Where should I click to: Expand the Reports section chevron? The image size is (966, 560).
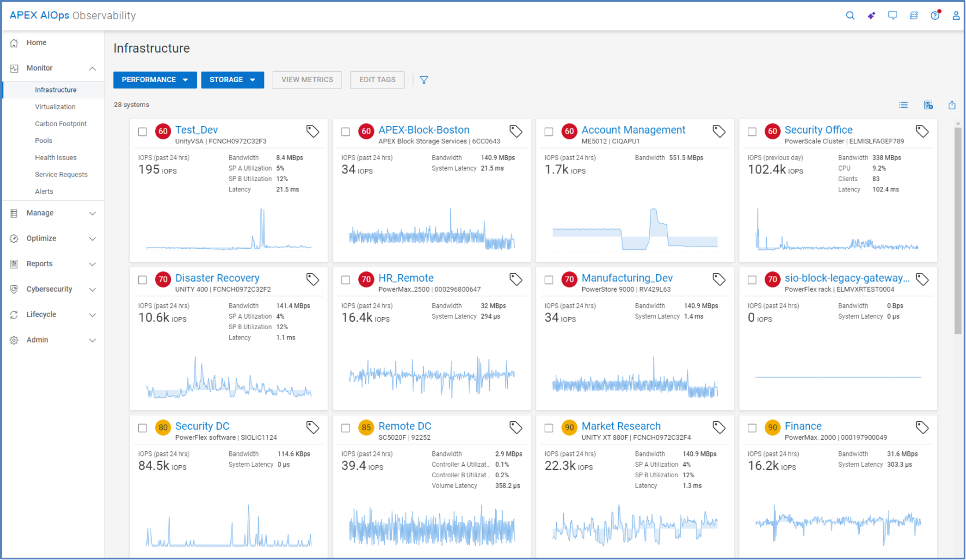click(x=93, y=264)
